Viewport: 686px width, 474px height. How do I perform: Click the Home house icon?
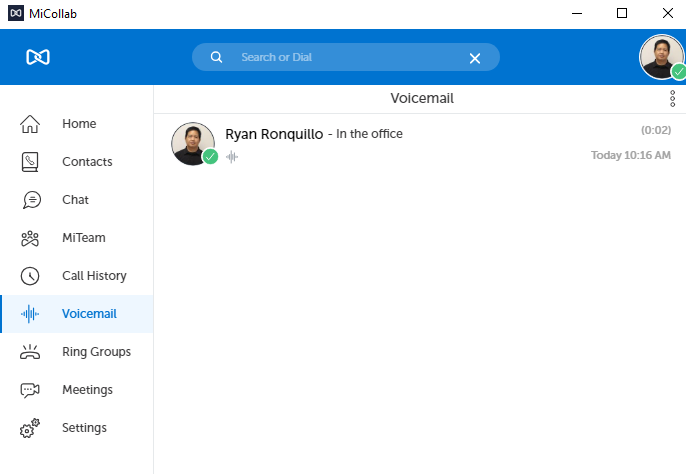click(31, 124)
